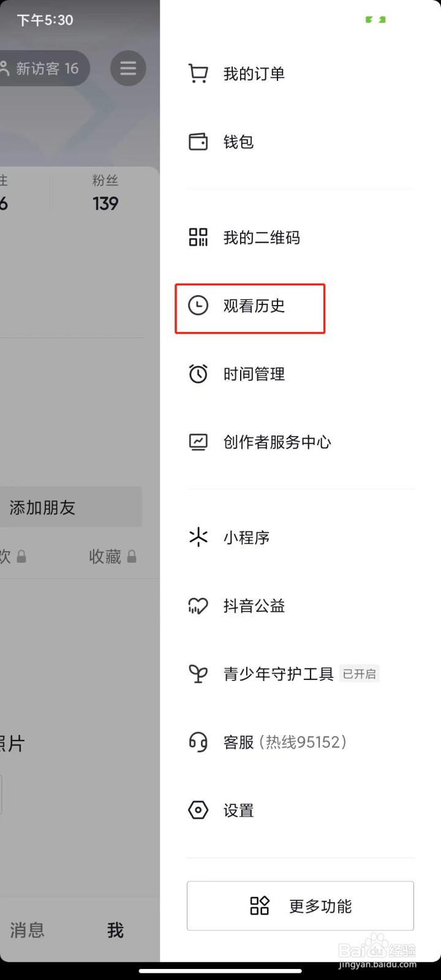Click the Douyin charity heart icon

[198, 606]
